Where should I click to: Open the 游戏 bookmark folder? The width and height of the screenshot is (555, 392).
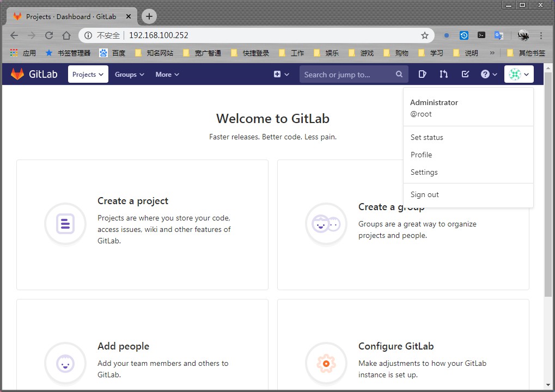[361, 53]
